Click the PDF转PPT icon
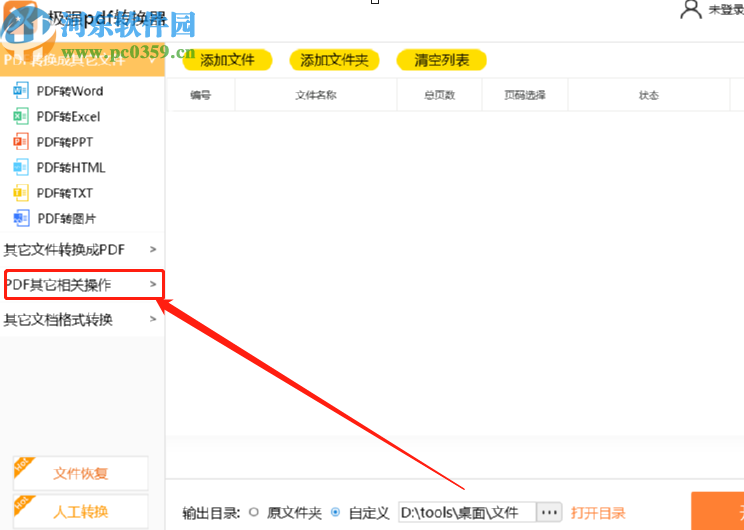This screenshot has height=530, width=744. [20, 141]
